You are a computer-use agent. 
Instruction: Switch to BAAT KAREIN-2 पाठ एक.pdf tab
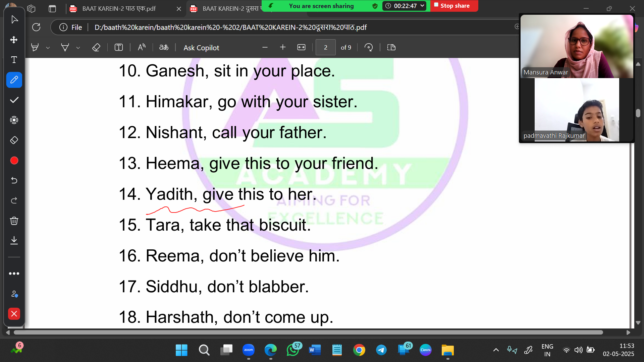119,9
